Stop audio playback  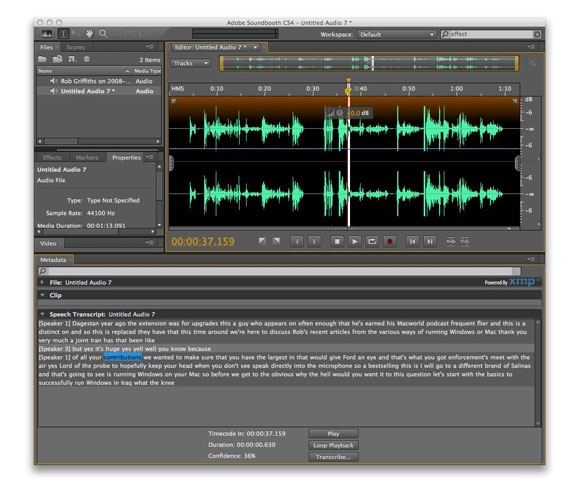(337, 241)
